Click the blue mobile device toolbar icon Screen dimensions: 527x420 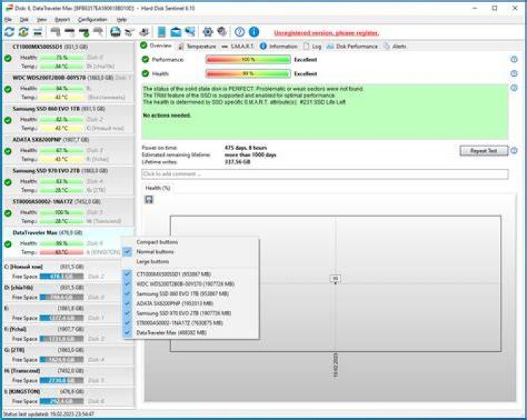tap(162, 32)
